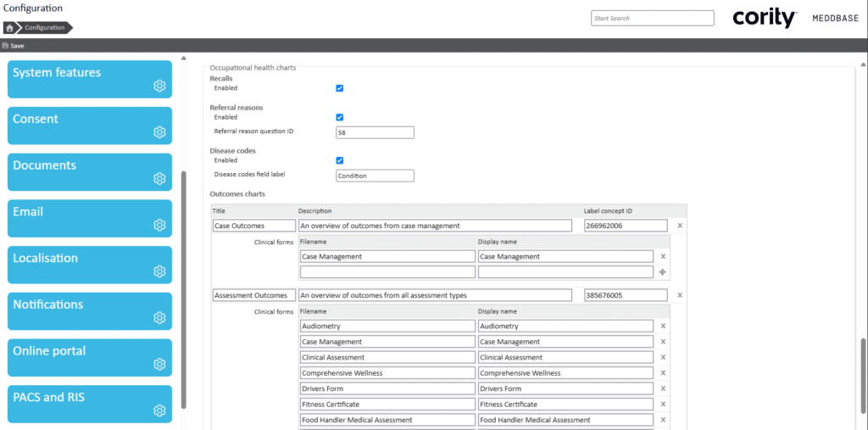Viewport: 868px width, 430px height.
Task: Click the home icon in breadcrumb
Action: point(9,28)
